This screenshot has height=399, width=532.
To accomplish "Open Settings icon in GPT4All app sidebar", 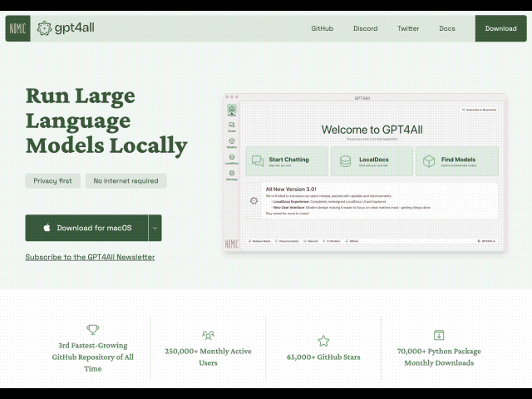I will [232, 175].
